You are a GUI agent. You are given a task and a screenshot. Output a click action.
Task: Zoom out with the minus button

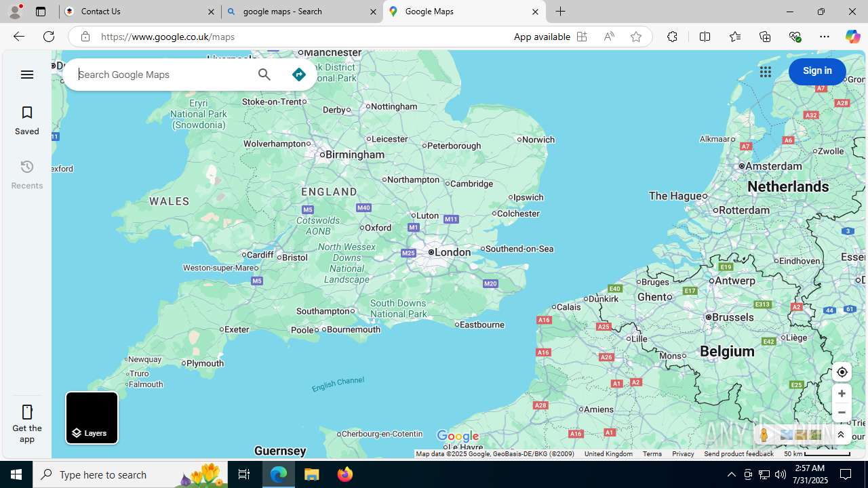click(842, 413)
